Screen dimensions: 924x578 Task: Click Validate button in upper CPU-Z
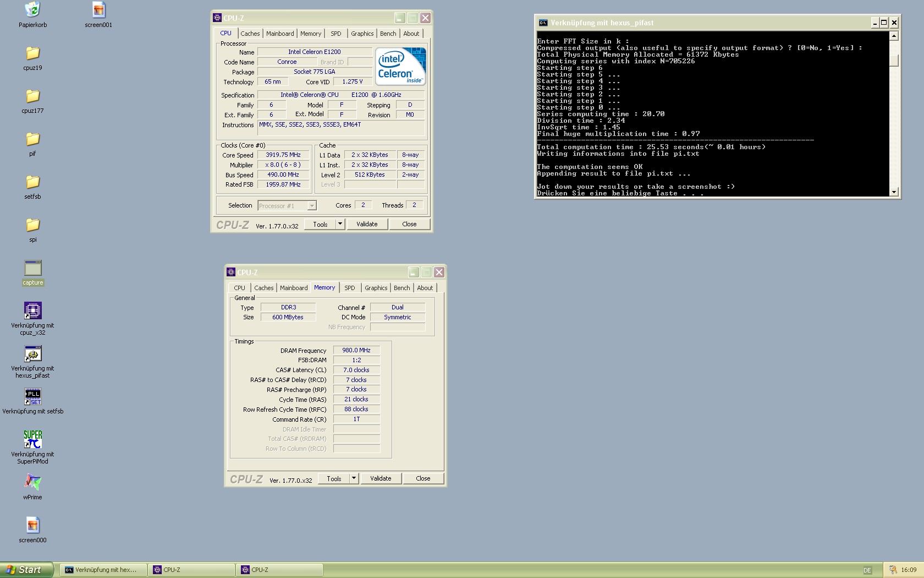(367, 224)
